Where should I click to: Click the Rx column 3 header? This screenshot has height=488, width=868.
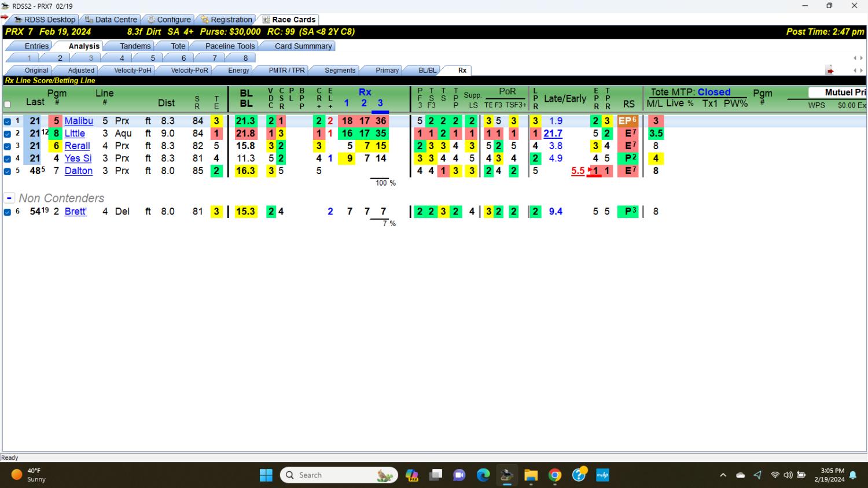(380, 103)
